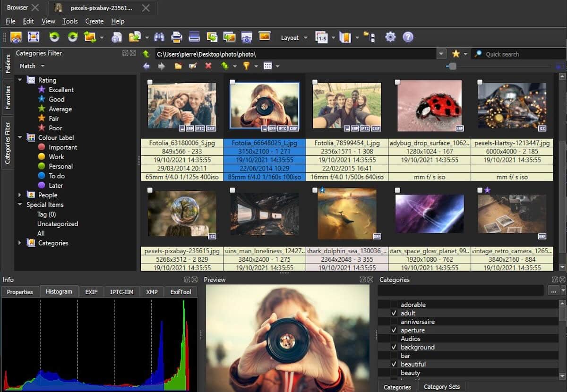The height and width of the screenshot is (392, 567).
Task: Expand the Categories tree node
Action: click(x=20, y=243)
